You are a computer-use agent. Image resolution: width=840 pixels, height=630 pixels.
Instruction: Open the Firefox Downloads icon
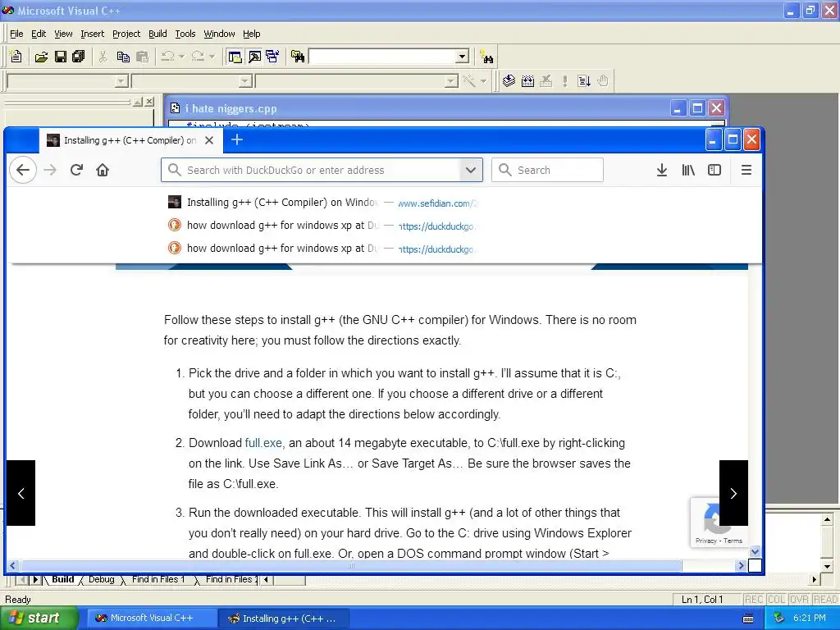[662, 170]
